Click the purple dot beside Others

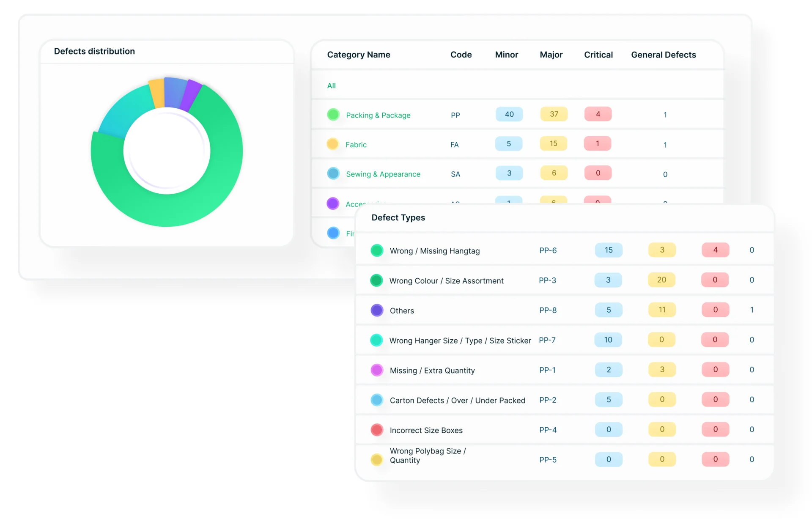pyautogui.click(x=377, y=310)
